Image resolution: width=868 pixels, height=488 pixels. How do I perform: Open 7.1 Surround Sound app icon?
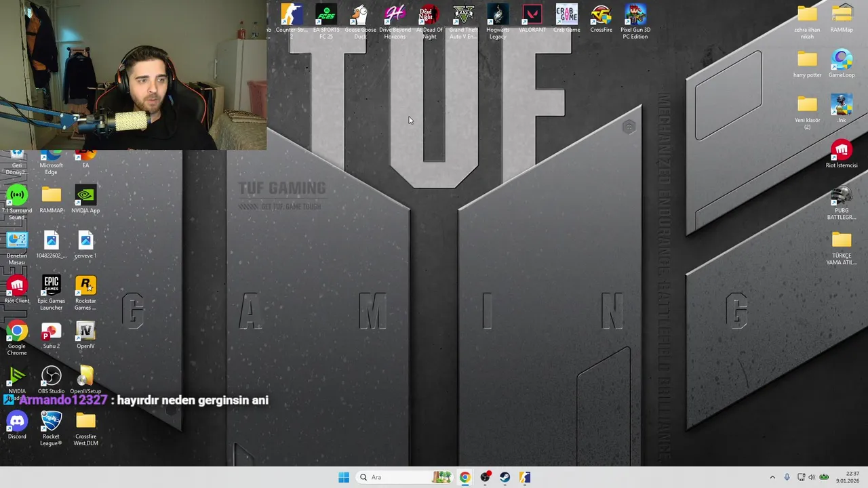[17, 202]
